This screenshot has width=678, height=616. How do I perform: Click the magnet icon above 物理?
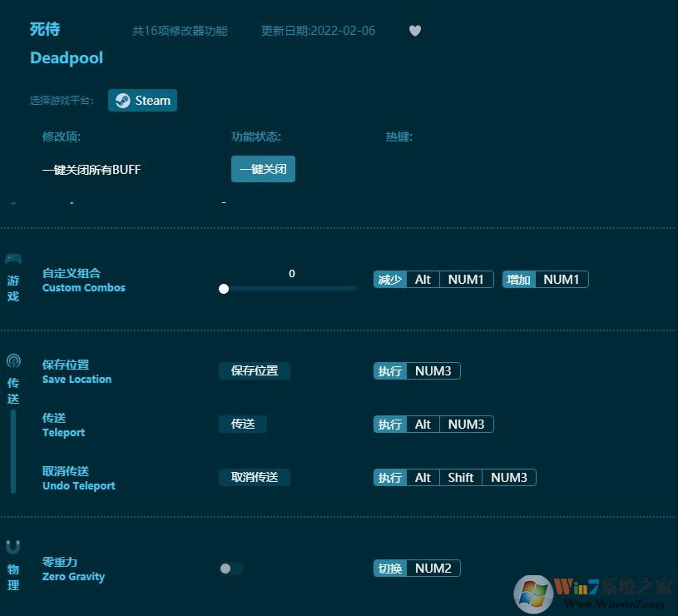point(13,547)
